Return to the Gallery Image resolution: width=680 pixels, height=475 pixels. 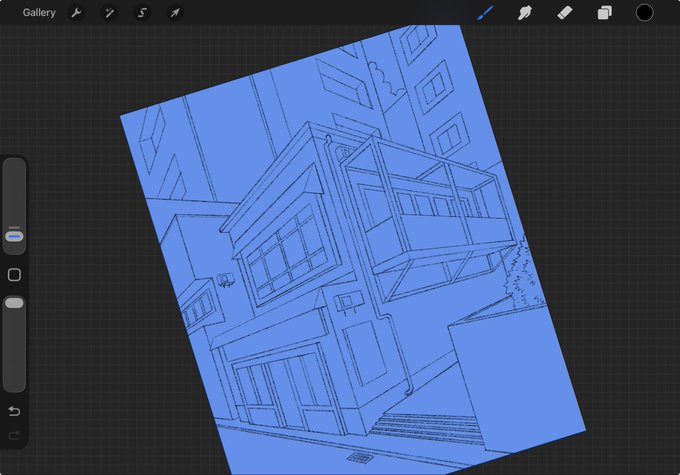39,13
